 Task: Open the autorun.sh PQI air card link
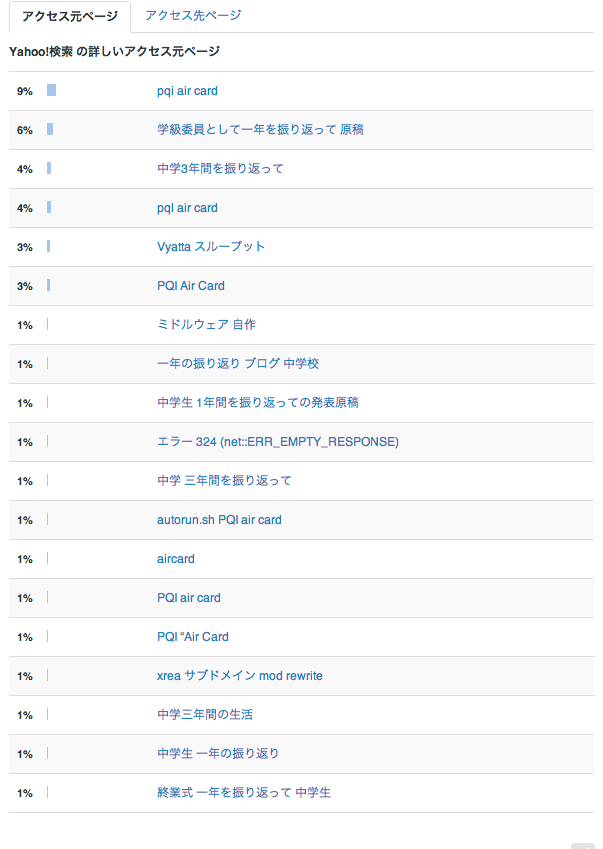[x=219, y=520]
